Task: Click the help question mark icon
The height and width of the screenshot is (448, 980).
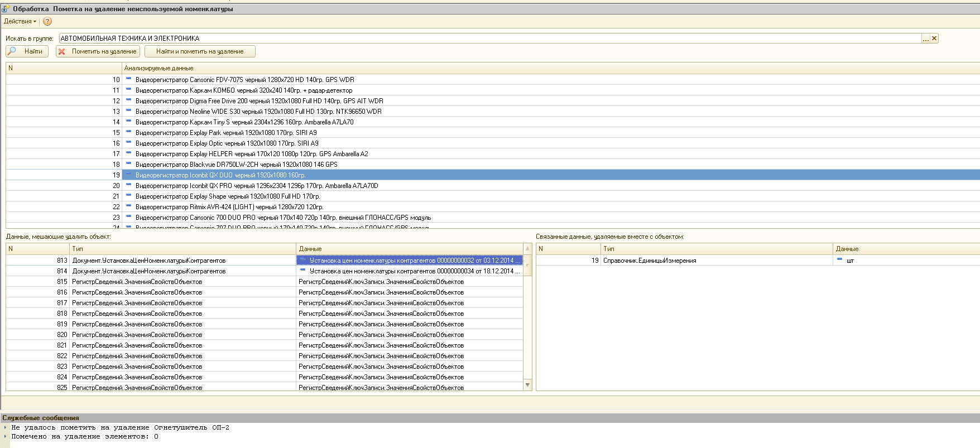Action: (x=47, y=21)
